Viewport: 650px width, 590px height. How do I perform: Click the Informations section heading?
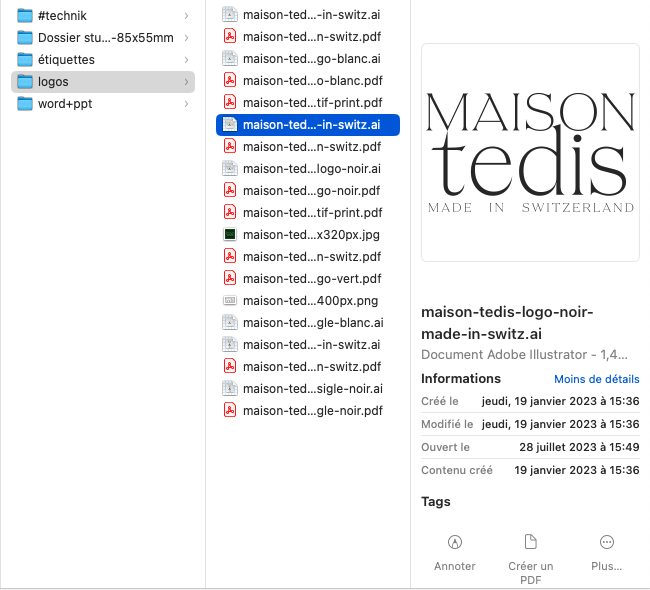pyautogui.click(x=461, y=379)
